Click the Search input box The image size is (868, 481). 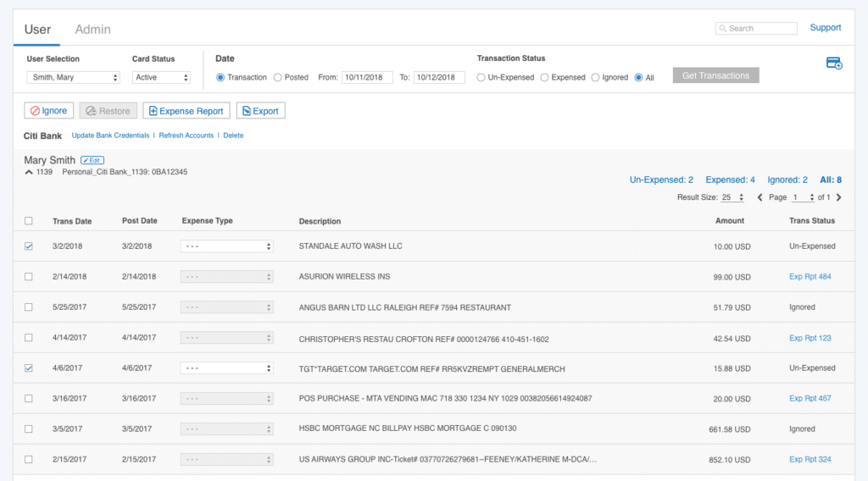[x=756, y=28]
